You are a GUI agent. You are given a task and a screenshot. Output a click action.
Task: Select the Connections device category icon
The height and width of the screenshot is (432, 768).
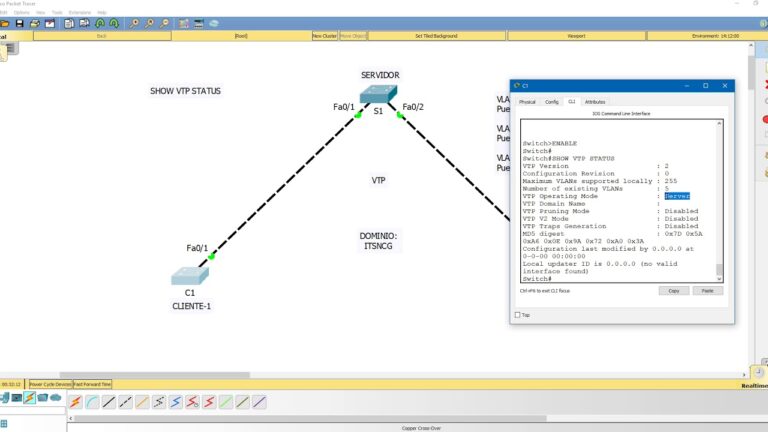tap(29, 398)
